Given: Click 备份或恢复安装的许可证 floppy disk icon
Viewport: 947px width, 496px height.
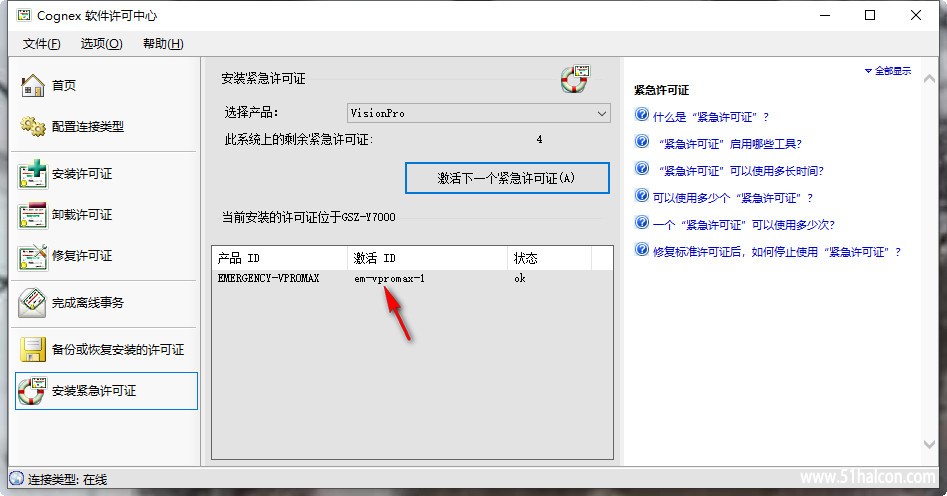Looking at the screenshot, I should [x=33, y=350].
